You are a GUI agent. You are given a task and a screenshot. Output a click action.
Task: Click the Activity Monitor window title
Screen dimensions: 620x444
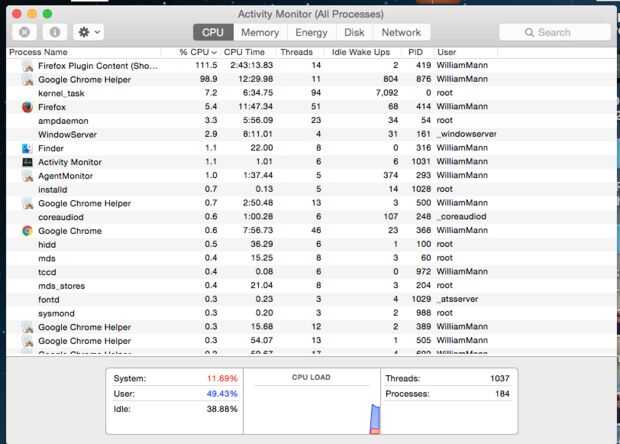pos(311,14)
